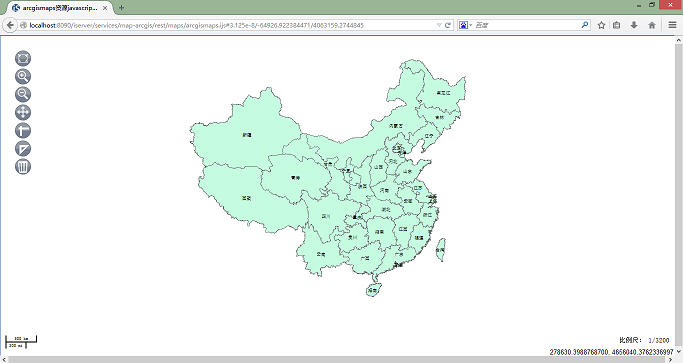Open a new tab with plus button
The width and height of the screenshot is (683, 363).
tap(122, 8)
